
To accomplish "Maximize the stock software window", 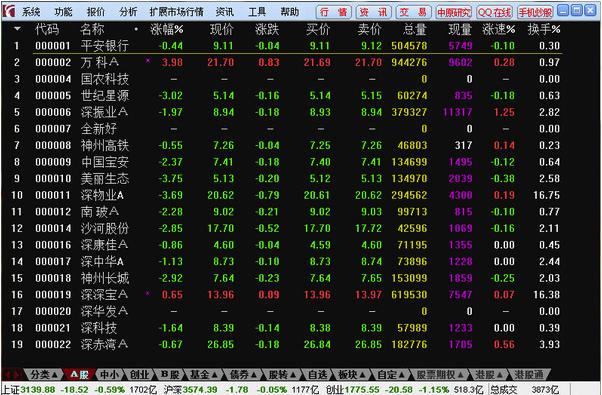I will tap(577, 10).
